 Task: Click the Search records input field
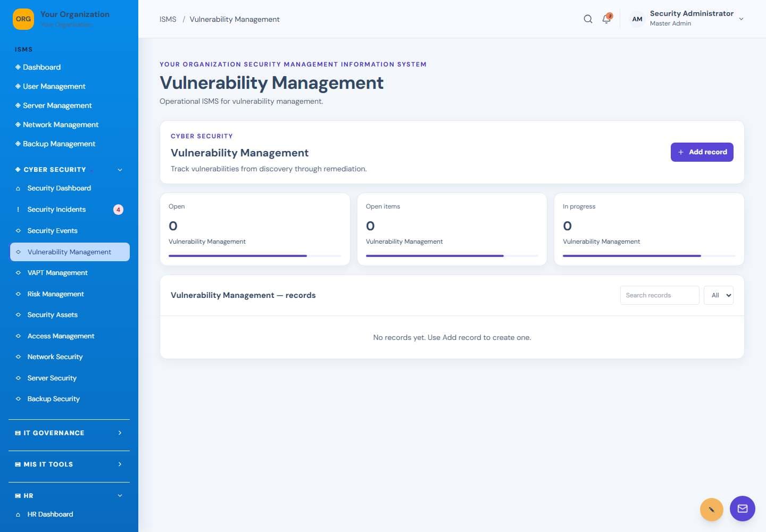660,295
